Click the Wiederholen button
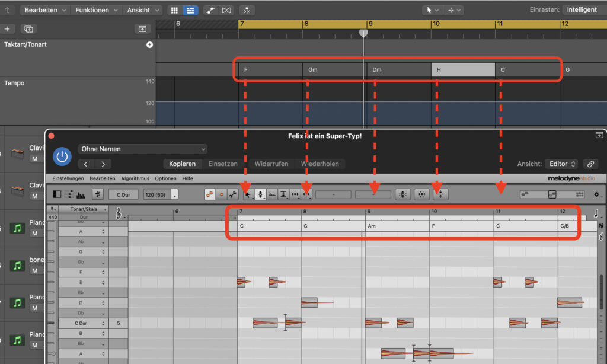The image size is (607, 364). point(320,164)
